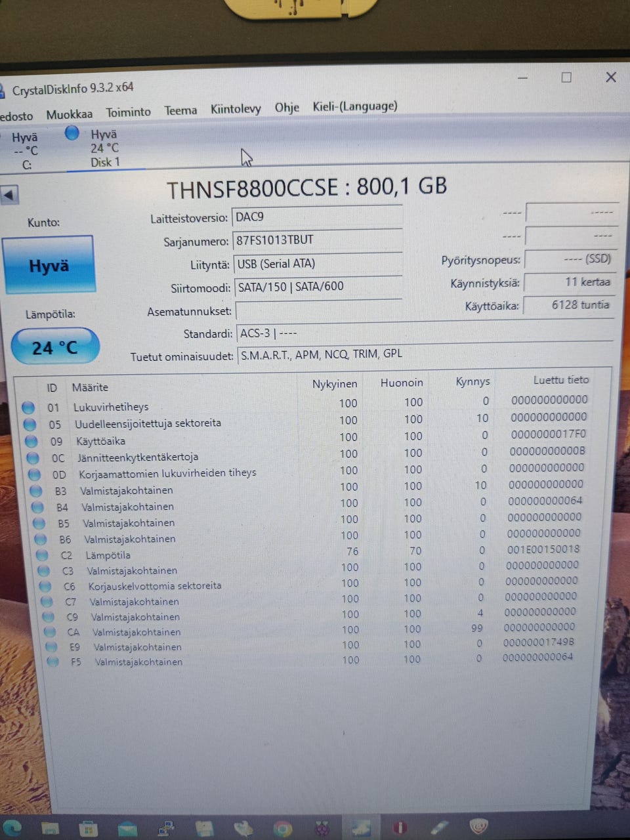Open Google Chrome from the taskbar
Image resolution: width=630 pixels, height=840 pixels.
(282, 829)
